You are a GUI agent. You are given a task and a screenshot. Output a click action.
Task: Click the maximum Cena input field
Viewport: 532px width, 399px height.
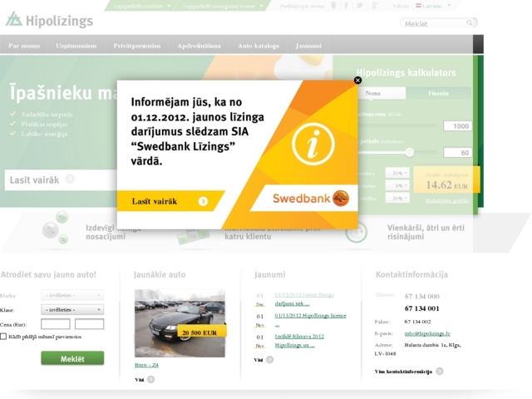coord(89,324)
